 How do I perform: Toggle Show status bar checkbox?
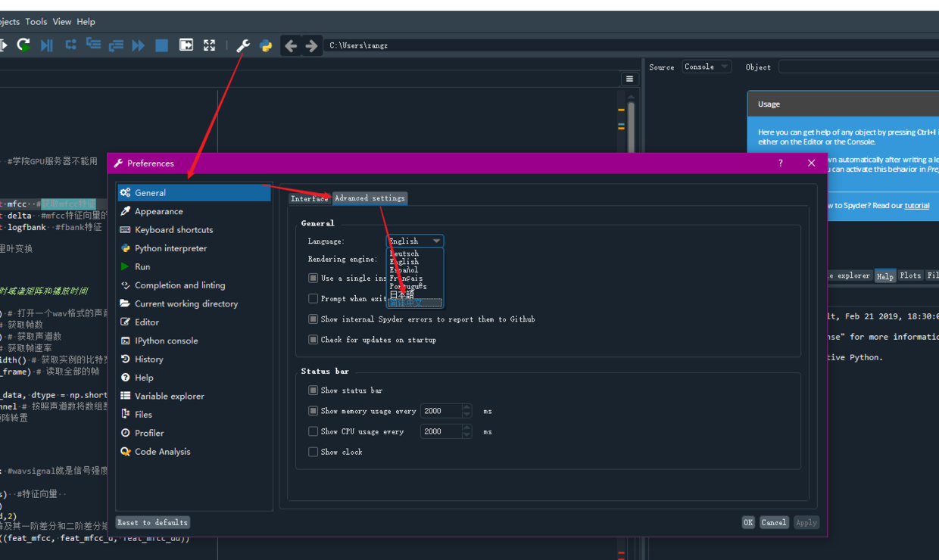(313, 390)
